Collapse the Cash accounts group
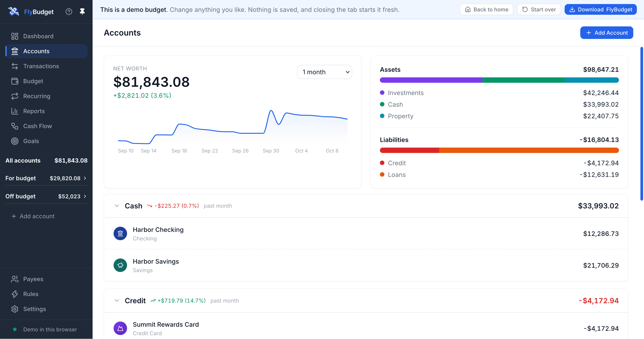This screenshot has height=339, width=644. (117, 206)
